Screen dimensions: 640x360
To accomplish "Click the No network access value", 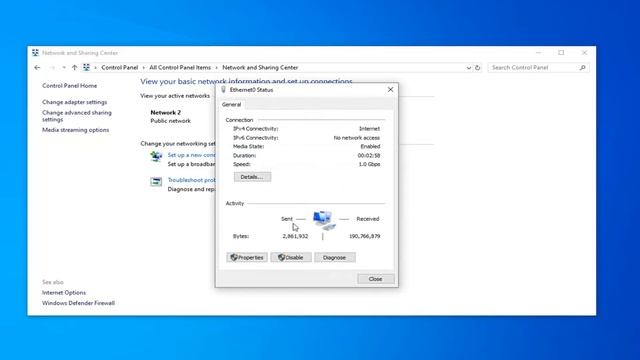I will click(x=357, y=138).
